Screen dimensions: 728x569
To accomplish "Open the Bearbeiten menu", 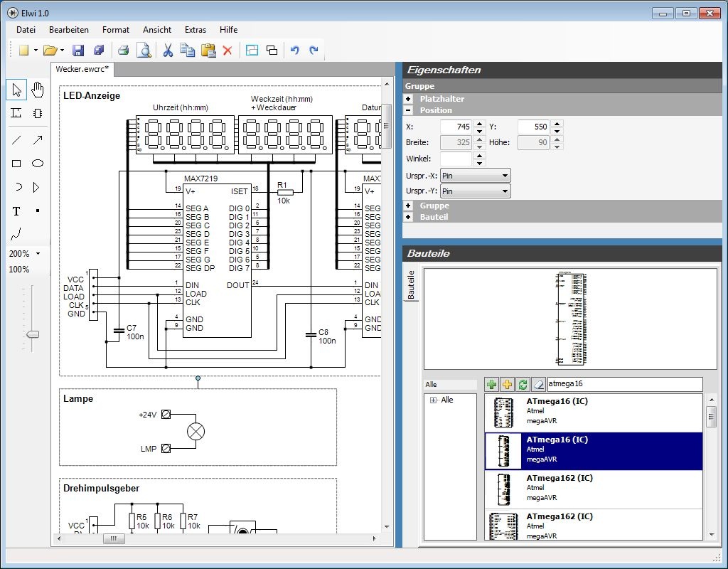I will click(x=69, y=30).
